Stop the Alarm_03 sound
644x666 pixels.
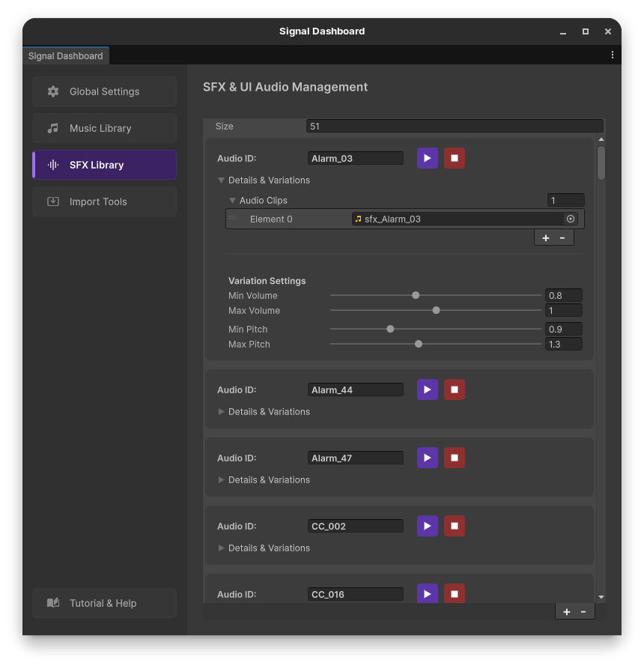click(455, 158)
